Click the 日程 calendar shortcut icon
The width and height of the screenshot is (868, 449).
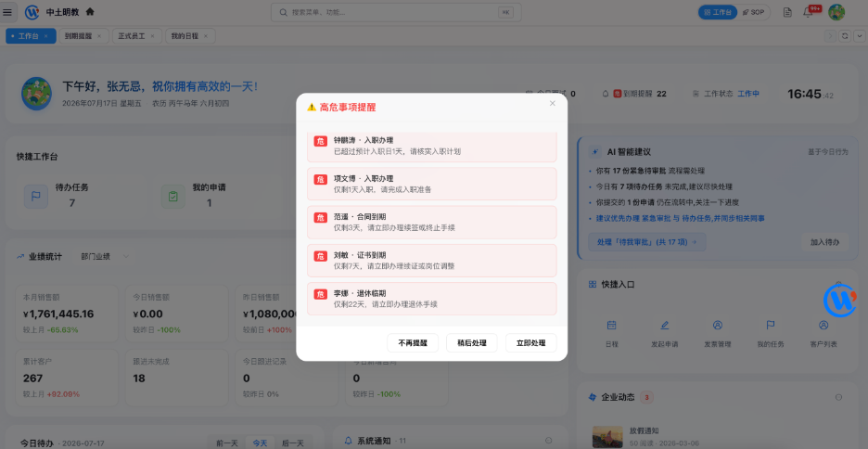click(611, 325)
